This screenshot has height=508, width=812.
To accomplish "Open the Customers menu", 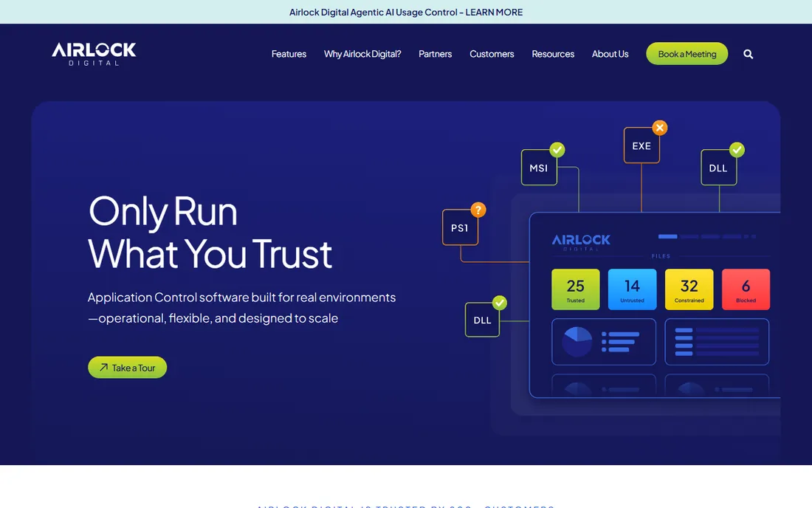I will click(x=492, y=54).
